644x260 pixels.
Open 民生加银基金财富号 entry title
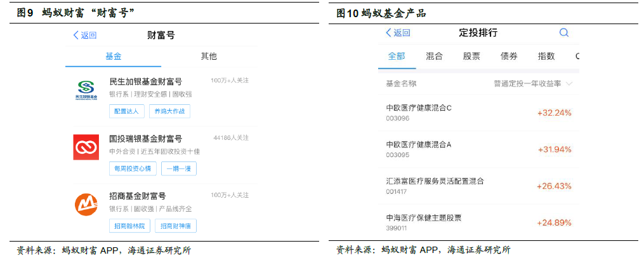coord(145,82)
